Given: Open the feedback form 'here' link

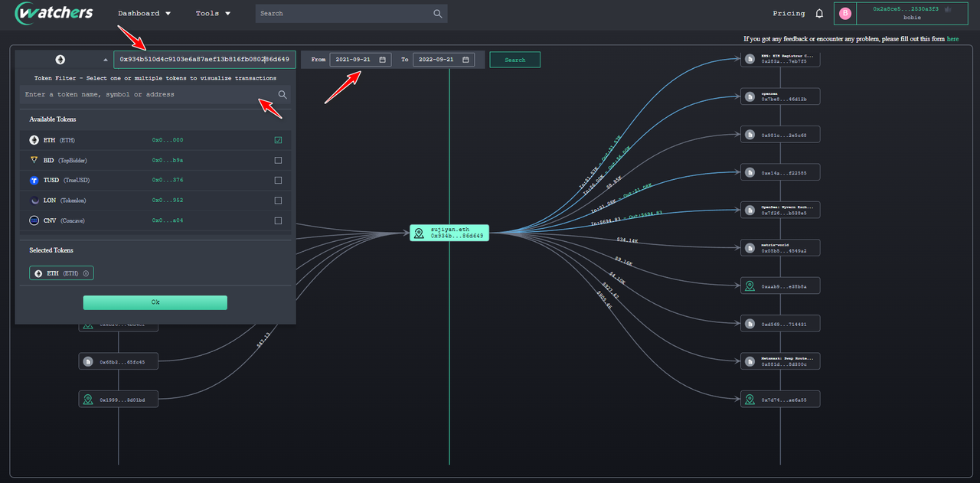Looking at the screenshot, I should pyautogui.click(x=952, y=39).
